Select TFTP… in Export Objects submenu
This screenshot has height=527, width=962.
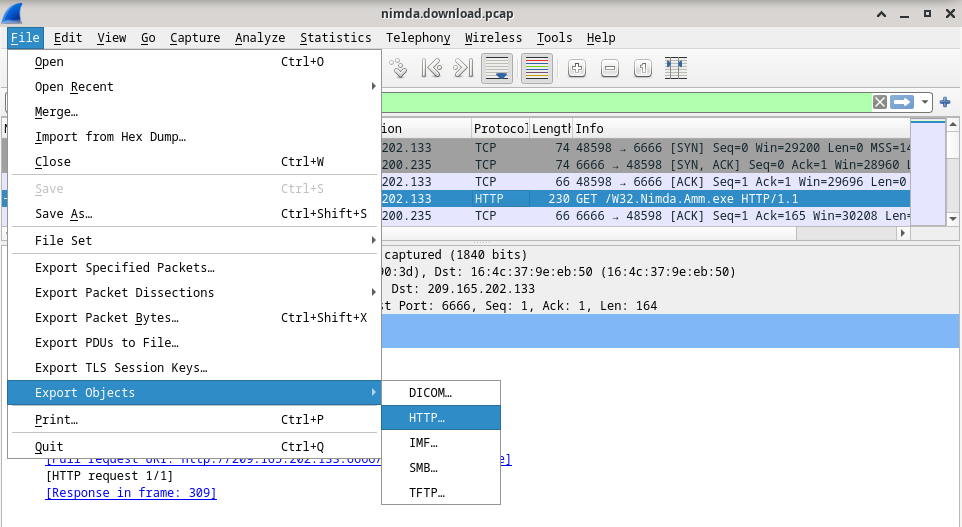(x=441, y=493)
